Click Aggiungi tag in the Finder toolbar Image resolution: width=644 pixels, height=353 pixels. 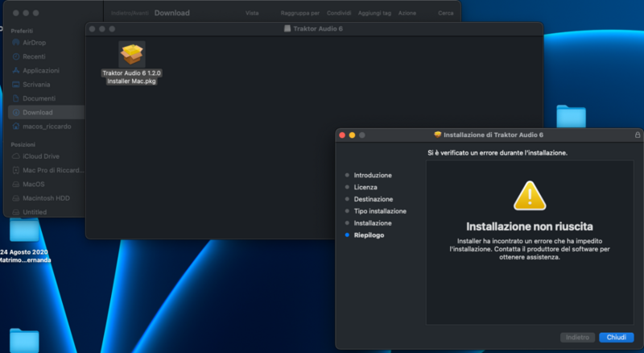tap(374, 14)
